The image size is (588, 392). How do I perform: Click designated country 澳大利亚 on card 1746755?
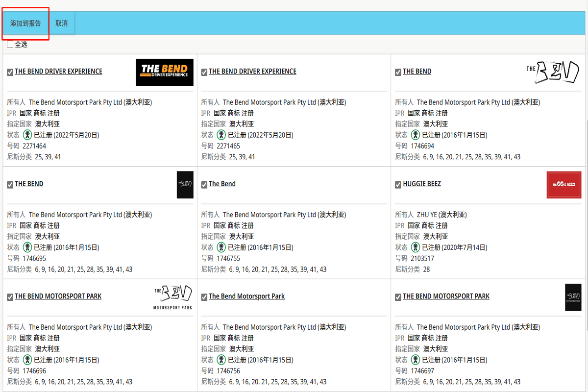pyautogui.click(x=242, y=237)
